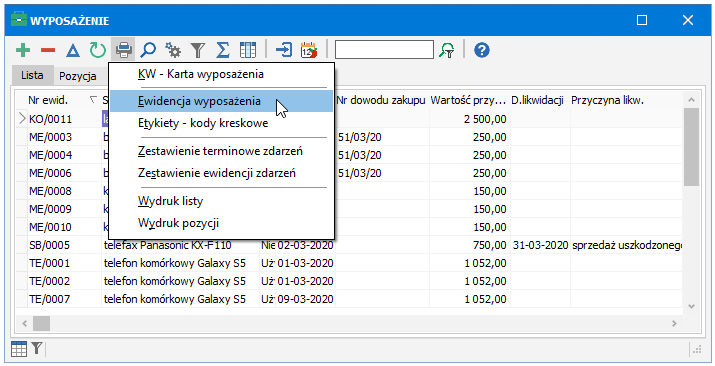Click vertical scrollbar up arrow
The image size is (715, 366).
click(x=691, y=100)
